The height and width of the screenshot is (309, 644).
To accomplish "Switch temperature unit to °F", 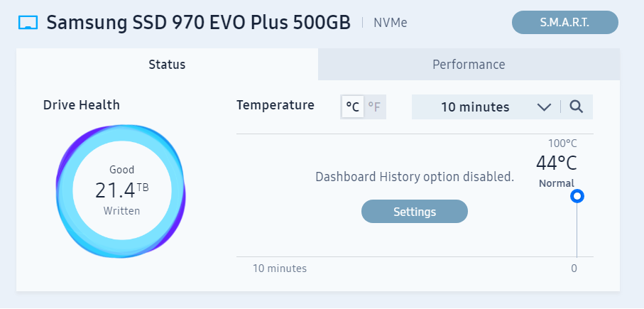I will click(x=375, y=107).
